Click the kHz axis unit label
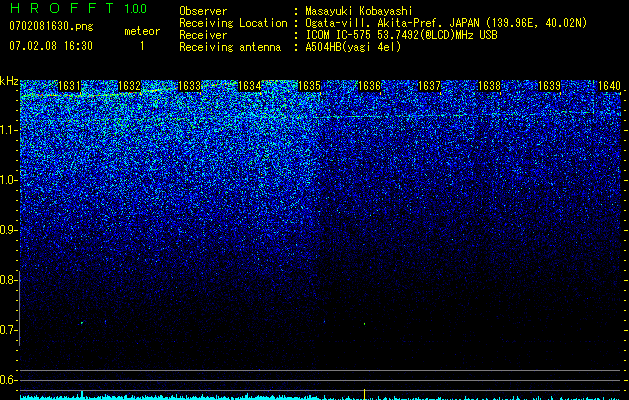 pyautogui.click(x=9, y=81)
